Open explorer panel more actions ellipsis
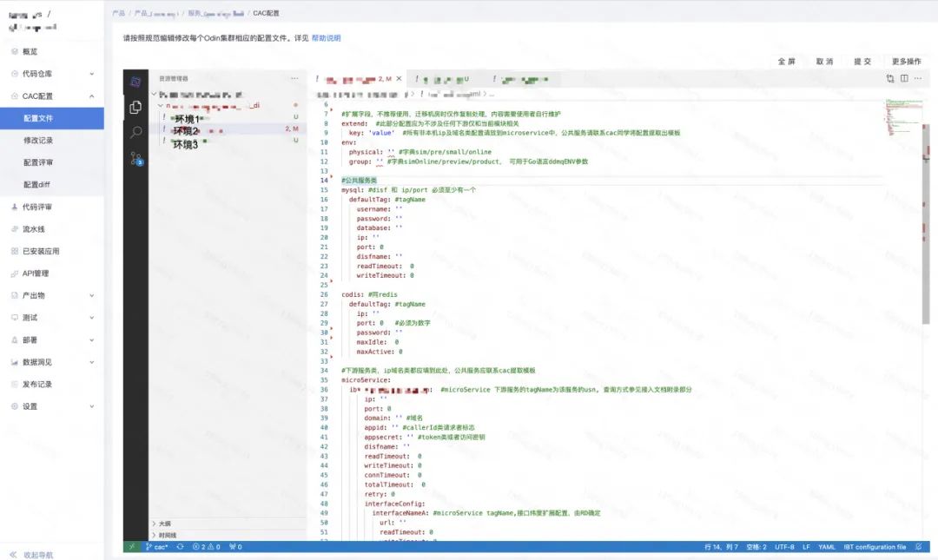This screenshot has width=938, height=560. pos(294,78)
